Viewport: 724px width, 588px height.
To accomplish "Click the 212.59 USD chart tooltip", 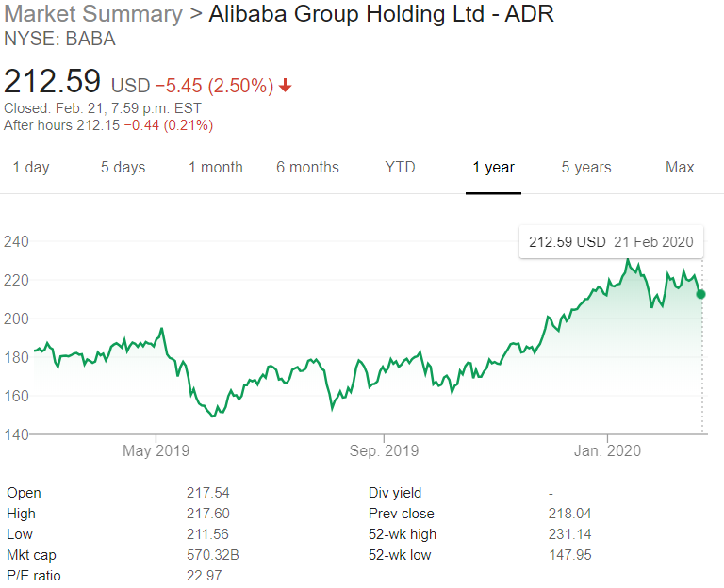I will coord(611,242).
